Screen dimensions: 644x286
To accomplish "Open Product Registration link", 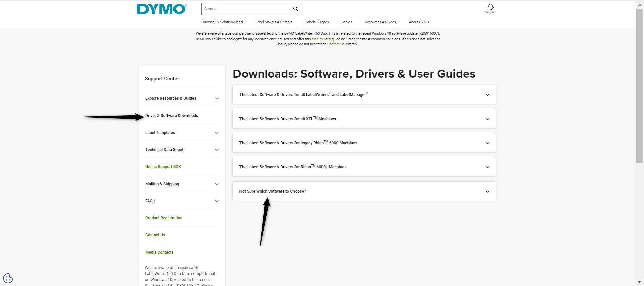I will pos(164,218).
